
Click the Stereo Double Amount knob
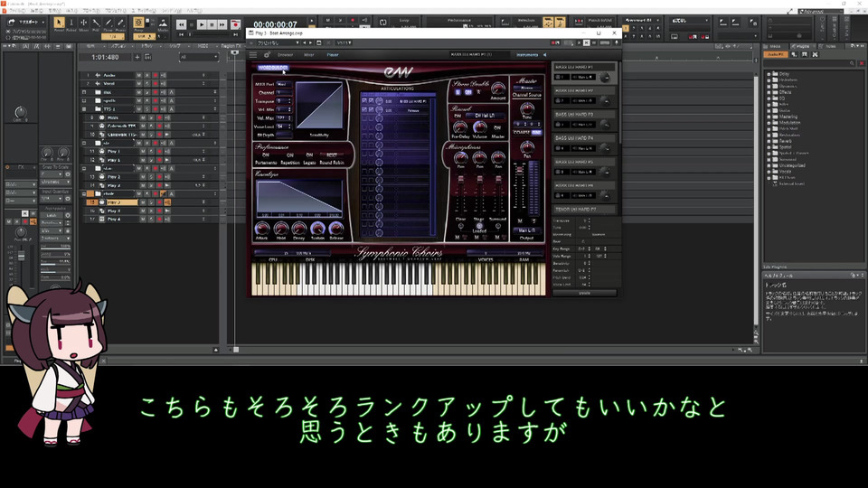[x=497, y=89]
